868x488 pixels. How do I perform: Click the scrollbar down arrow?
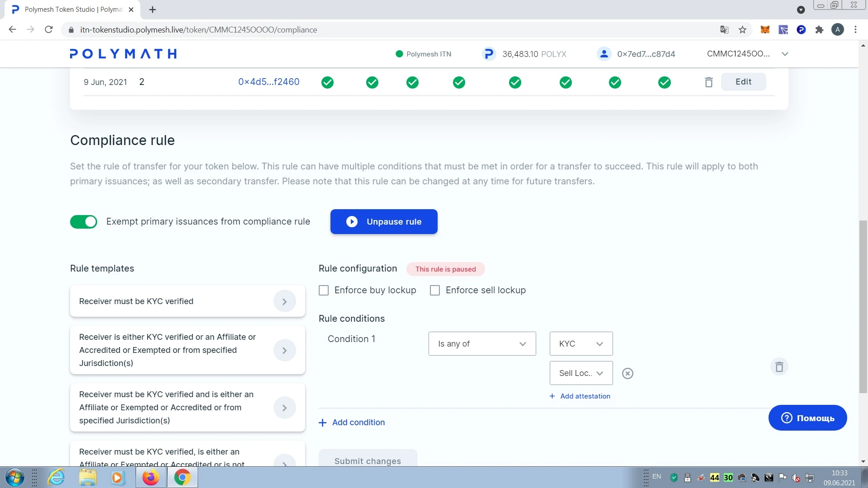point(863,461)
